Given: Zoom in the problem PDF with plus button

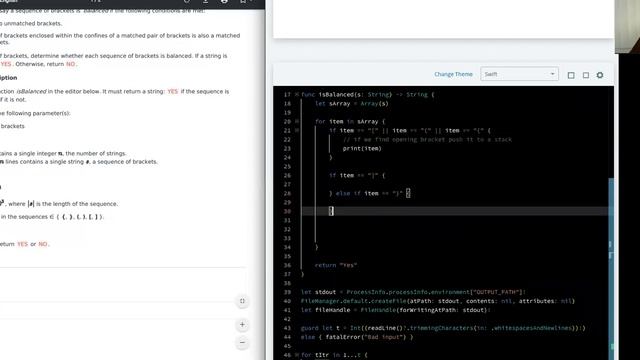Looking at the screenshot, I should pos(242,324).
